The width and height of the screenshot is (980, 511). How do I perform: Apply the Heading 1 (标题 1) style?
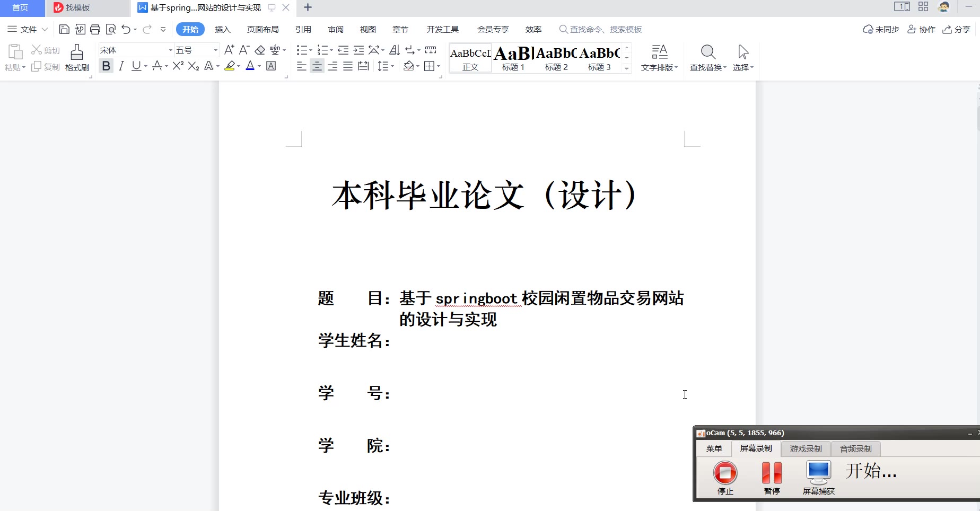(x=513, y=58)
